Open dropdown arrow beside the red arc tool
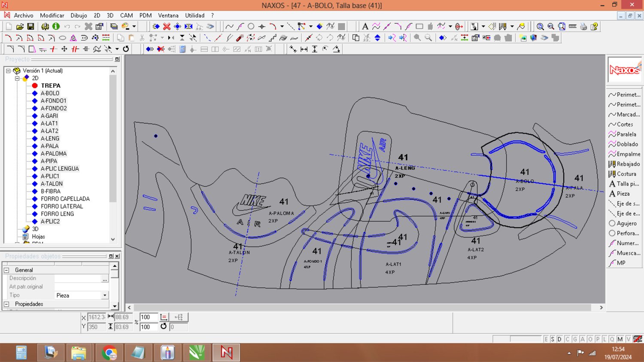The width and height of the screenshot is (644, 362). (282, 27)
